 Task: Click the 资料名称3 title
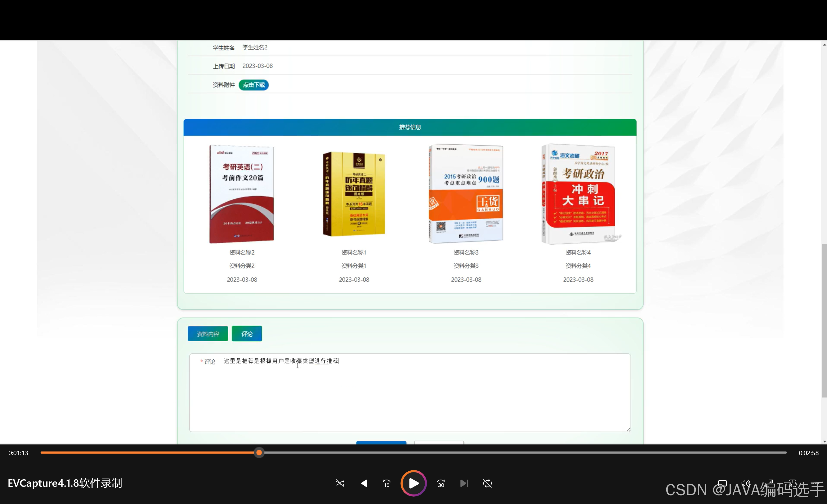pos(466,252)
